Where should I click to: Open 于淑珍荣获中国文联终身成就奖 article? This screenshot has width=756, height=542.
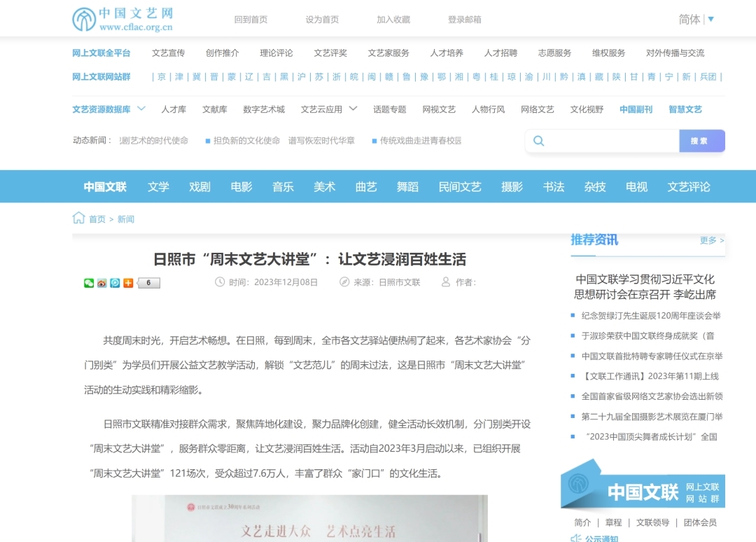[648, 335]
